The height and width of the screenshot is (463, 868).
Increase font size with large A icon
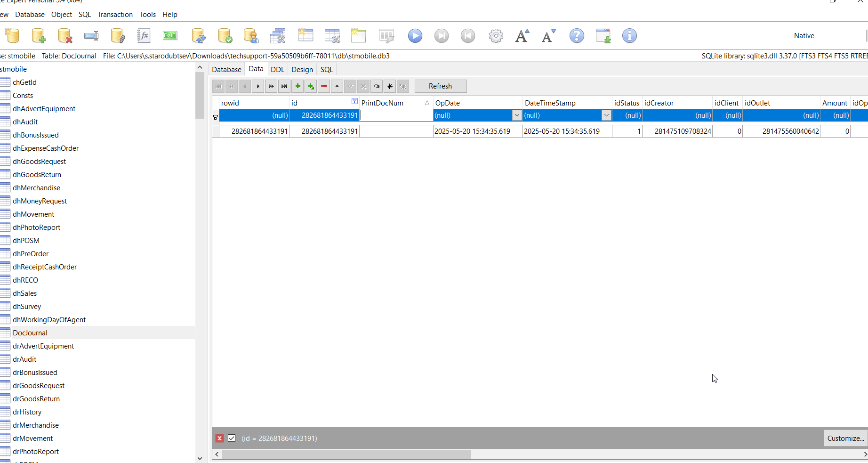pyautogui.click(x=522, y=36)
